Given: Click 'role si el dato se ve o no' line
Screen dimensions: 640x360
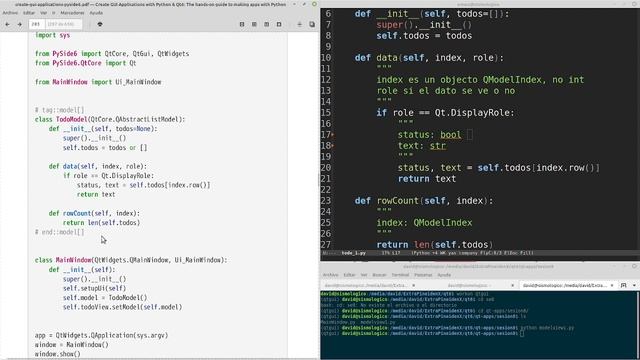Looking at the screenshot, I should pos(445,91).
